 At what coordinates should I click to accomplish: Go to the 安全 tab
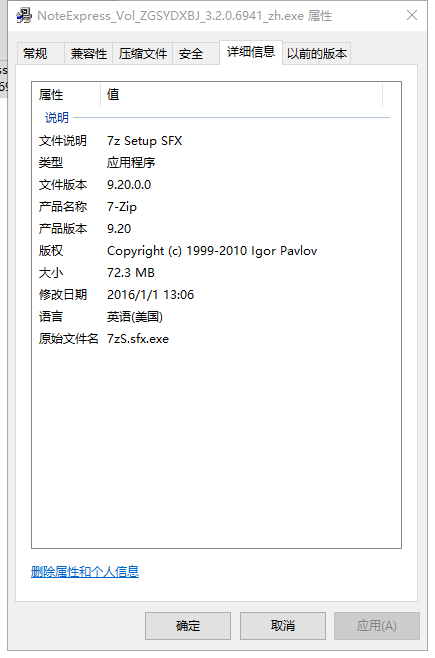tap(195, 54)
